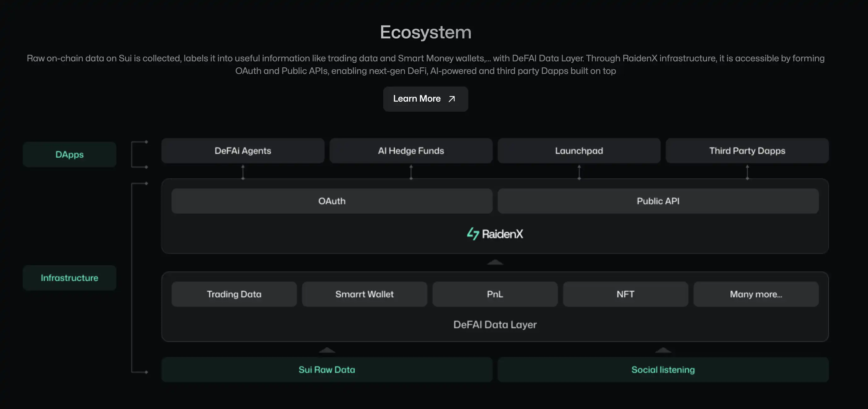Choose the Launchpad box

(x=579, y=151)
